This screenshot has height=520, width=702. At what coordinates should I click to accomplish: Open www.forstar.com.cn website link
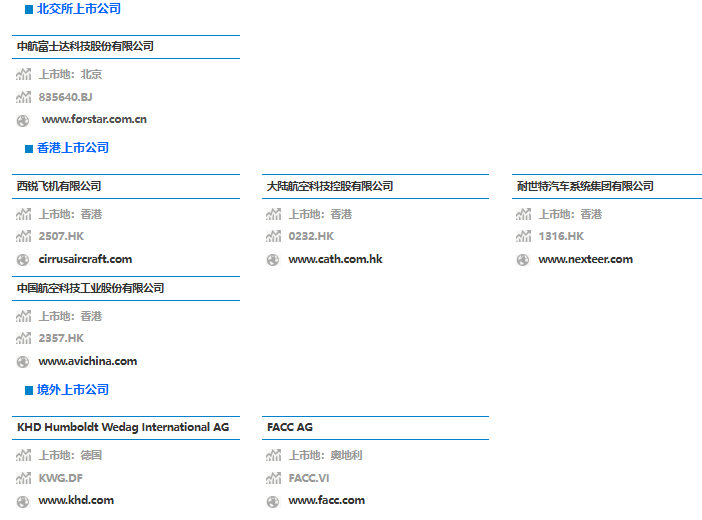pos(94,119)
